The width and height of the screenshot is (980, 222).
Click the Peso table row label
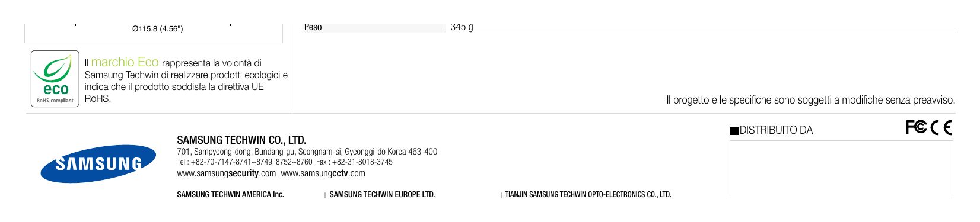pos(313,27)
